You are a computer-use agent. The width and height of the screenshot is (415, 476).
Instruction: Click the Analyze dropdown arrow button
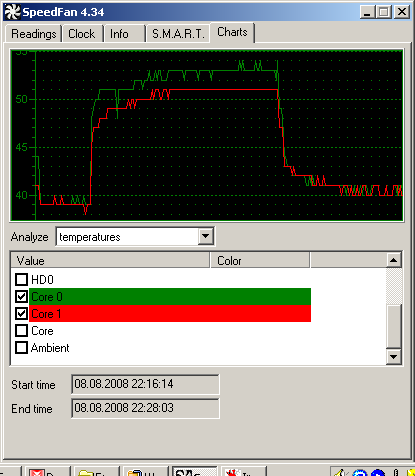pyautogui.click(x=206, y=237)
